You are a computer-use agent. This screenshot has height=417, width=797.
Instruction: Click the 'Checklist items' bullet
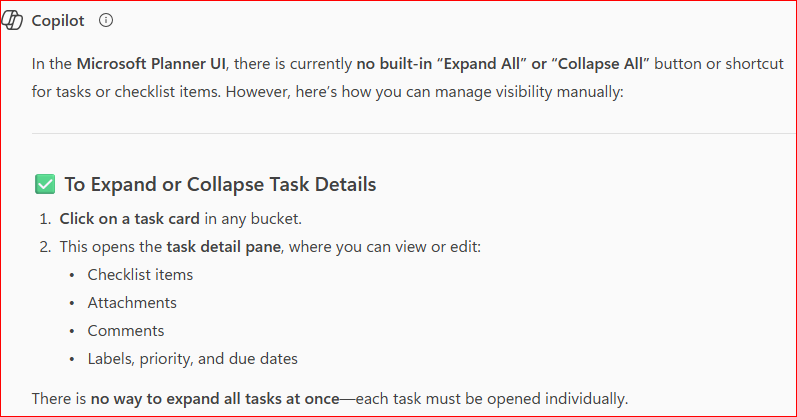tap(140, 275)
